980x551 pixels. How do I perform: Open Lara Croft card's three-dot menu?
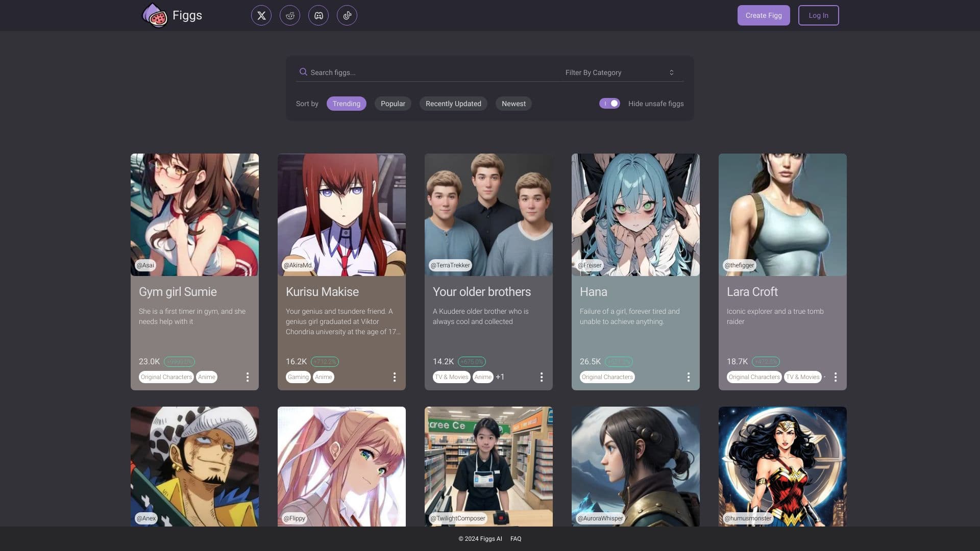(836, 377)
